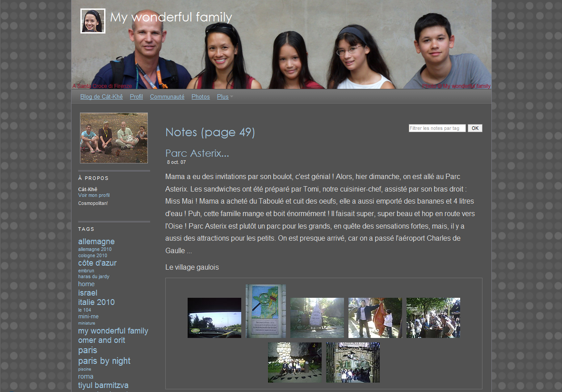Open the boy holding fish thumbnail
This screenshot has width=562, height=392.
[x=375, y=318]
